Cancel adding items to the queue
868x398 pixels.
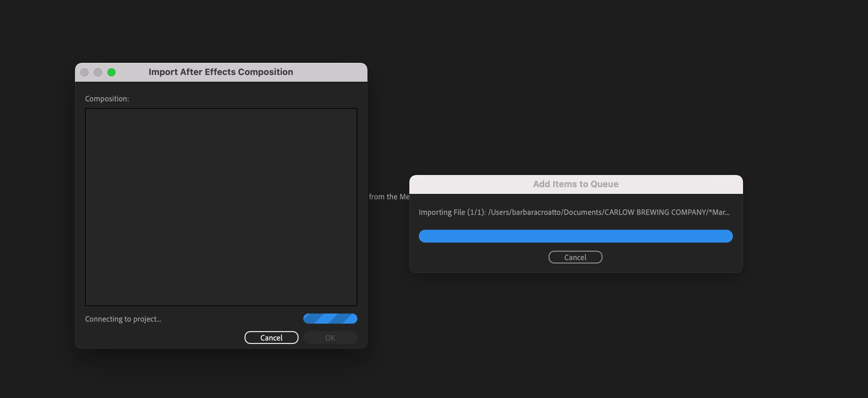click(575, 257)
